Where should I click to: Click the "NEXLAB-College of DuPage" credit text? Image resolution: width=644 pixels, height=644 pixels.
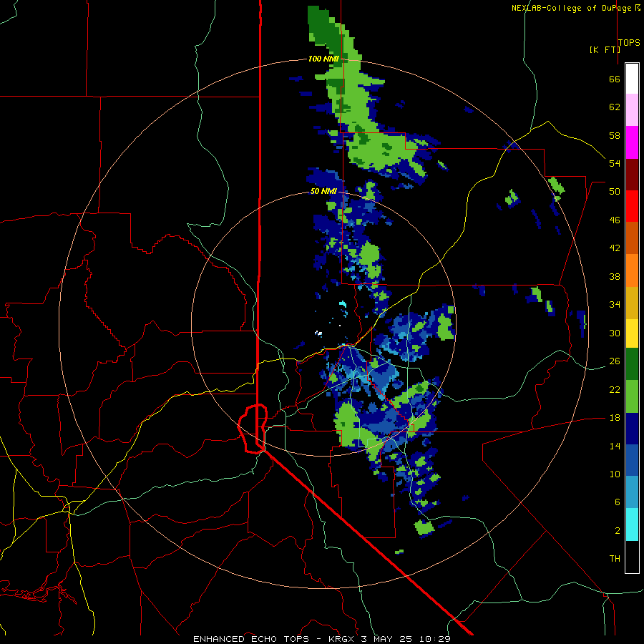(571, 8)
